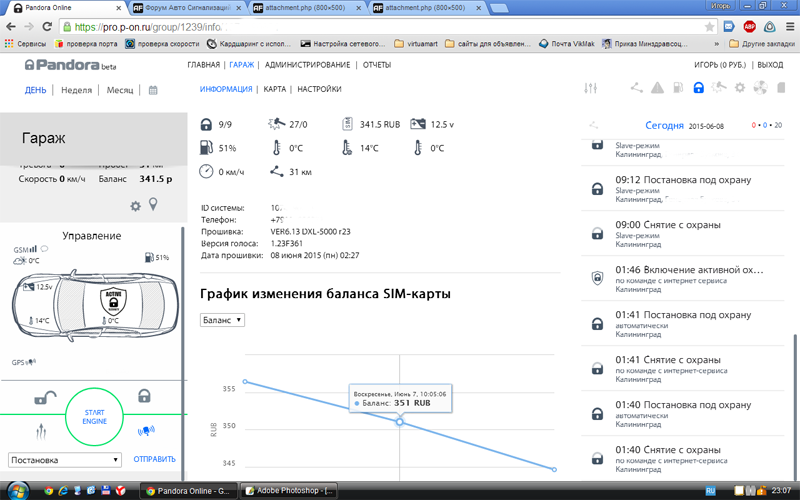This screenshot has height=500, width=800.
Task: Click the share routes icon in the toolbar
Action: [x=636, y=88]
